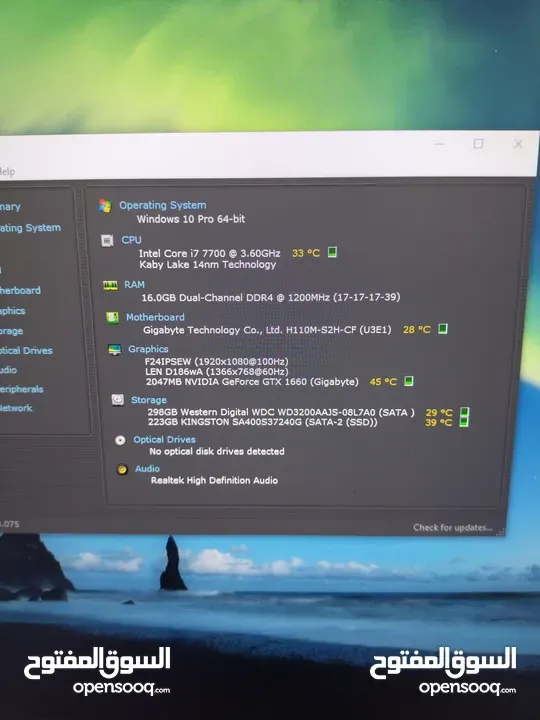
Task: Click the Audio speaker icon
Action: [x=122, y=469]
